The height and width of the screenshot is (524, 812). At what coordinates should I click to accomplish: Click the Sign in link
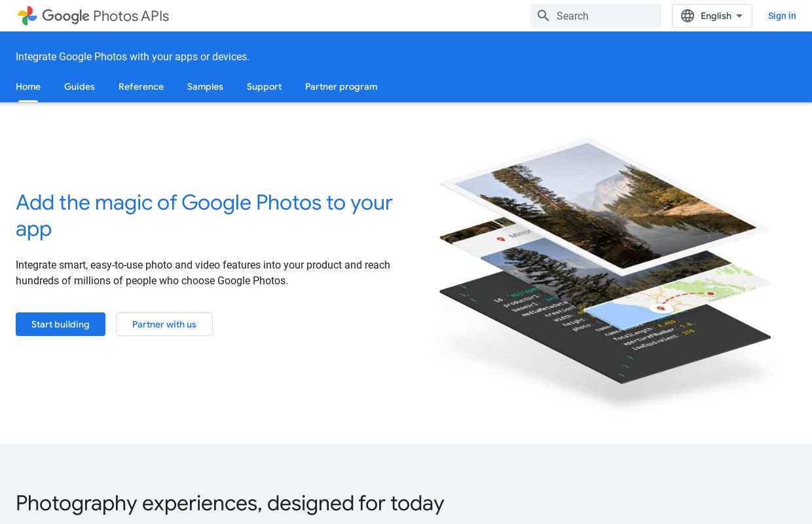(782, 16)
